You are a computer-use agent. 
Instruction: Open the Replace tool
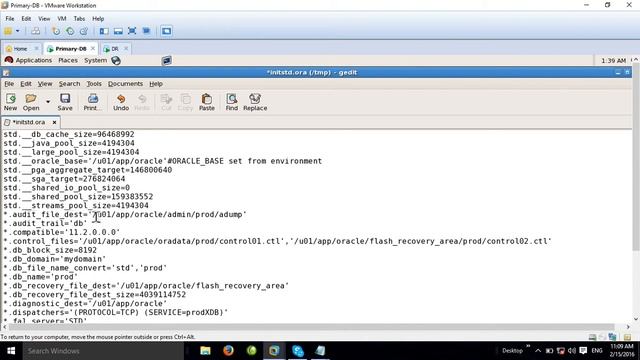(x=255, y=102)
